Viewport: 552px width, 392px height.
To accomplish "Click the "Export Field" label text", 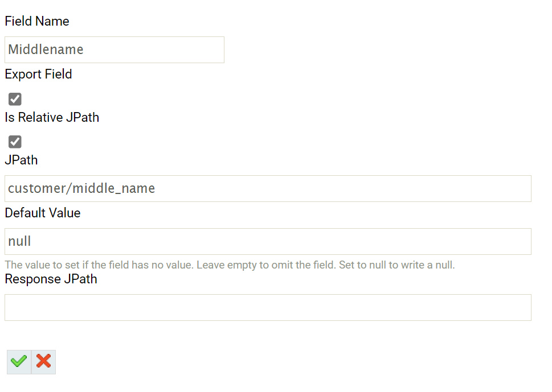I will point(38,74).
